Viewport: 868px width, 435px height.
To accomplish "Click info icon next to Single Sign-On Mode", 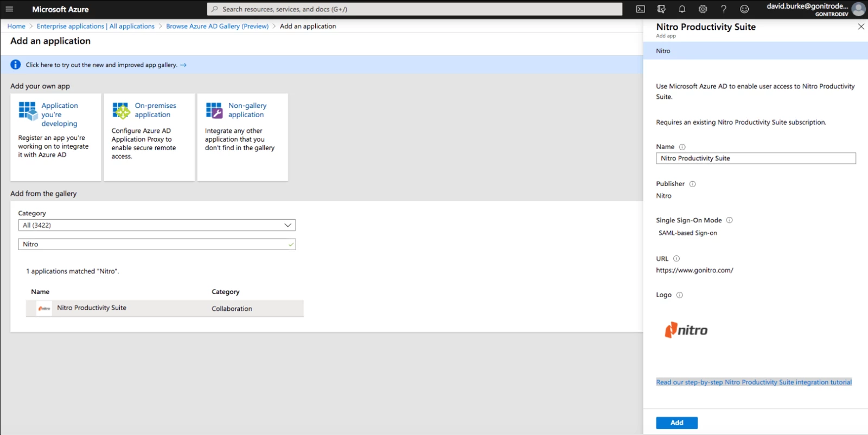I will pyautogui.click(x=729, y=220).
